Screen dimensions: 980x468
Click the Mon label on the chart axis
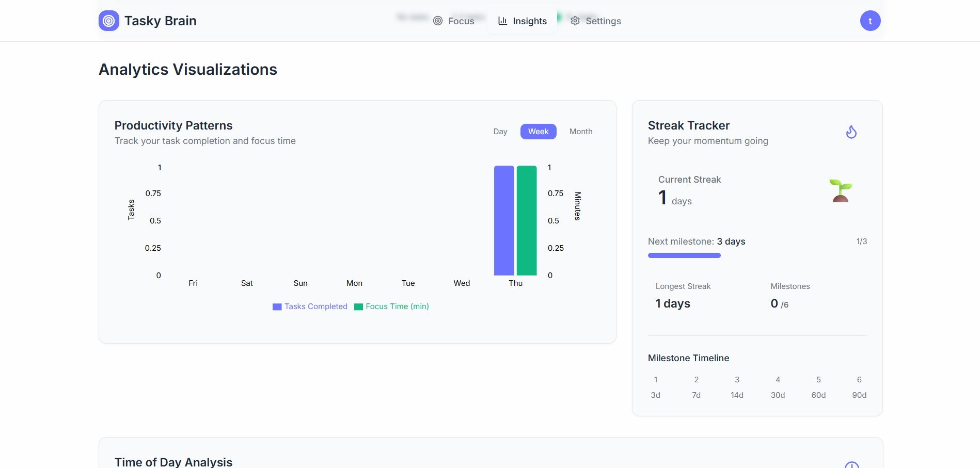pyautogui.click(x=354, y=283)
